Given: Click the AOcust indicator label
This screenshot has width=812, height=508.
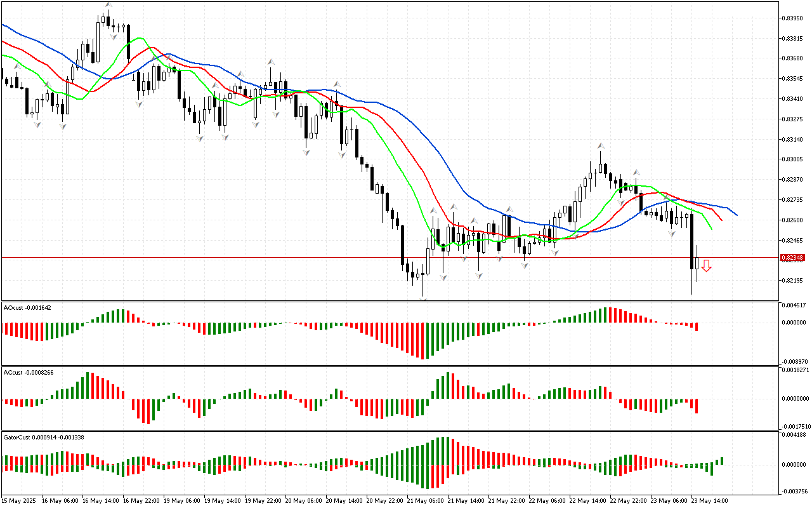Looking at the screenshot, I should point(27,308).
